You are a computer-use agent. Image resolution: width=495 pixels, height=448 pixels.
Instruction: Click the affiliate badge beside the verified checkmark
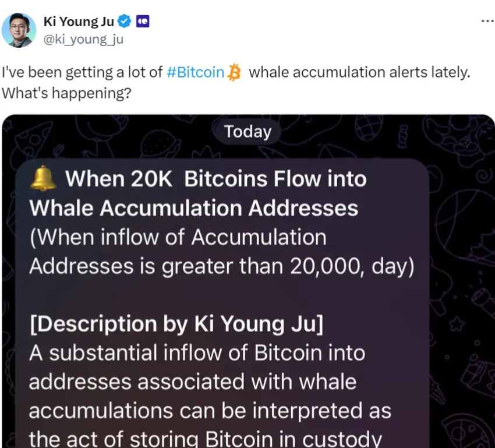pyautogui.click(x=143, y=22)
